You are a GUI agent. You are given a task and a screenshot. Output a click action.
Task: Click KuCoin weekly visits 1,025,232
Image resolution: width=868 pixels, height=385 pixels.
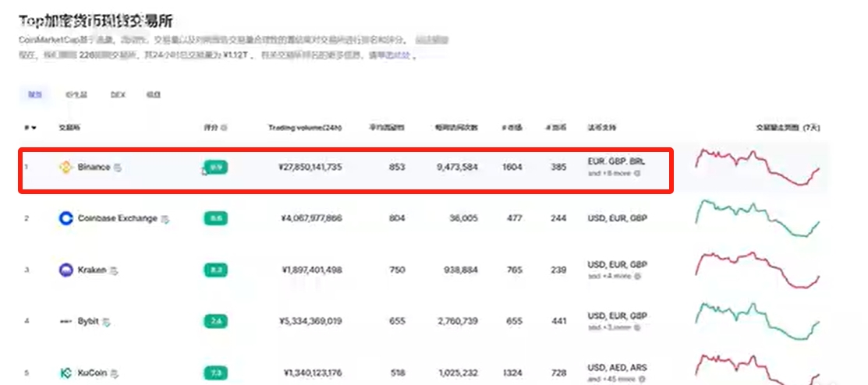point(457,373)
